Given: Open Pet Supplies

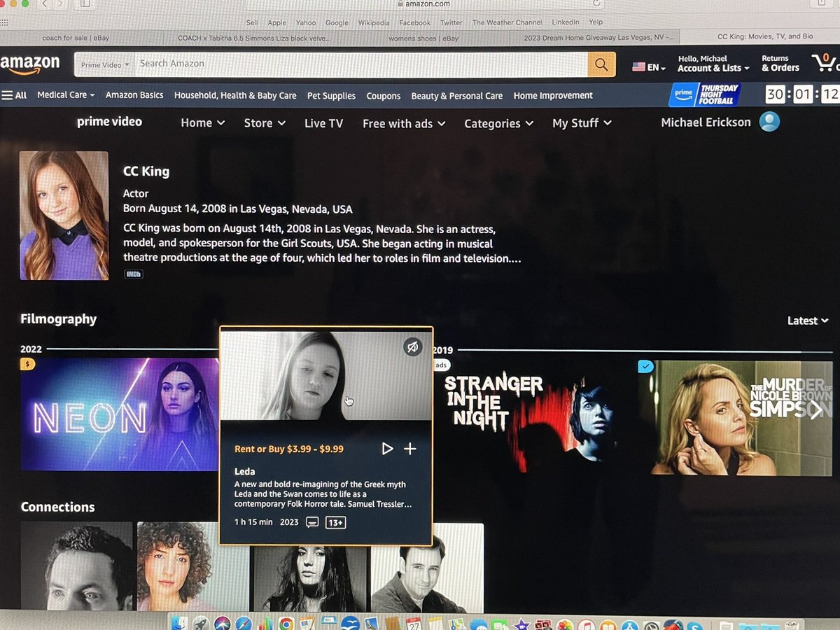Looking at the screenshot, I should (x=331, y=96).
